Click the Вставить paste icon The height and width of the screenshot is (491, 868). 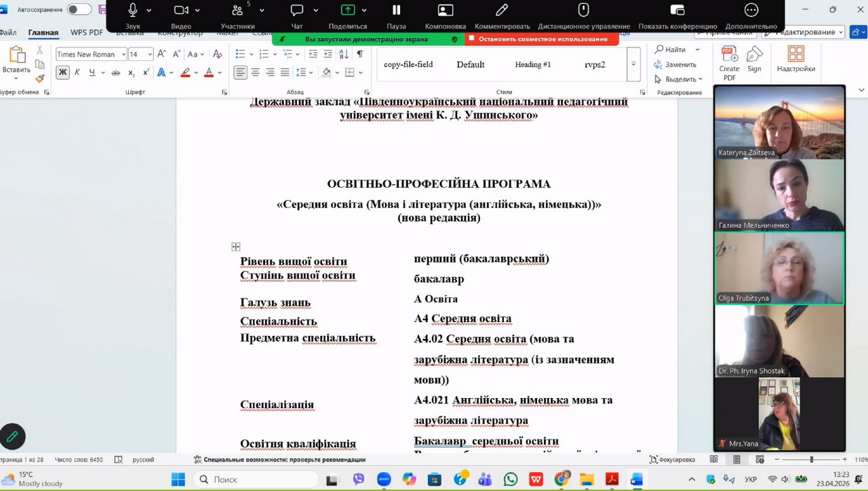pos(16,56)
